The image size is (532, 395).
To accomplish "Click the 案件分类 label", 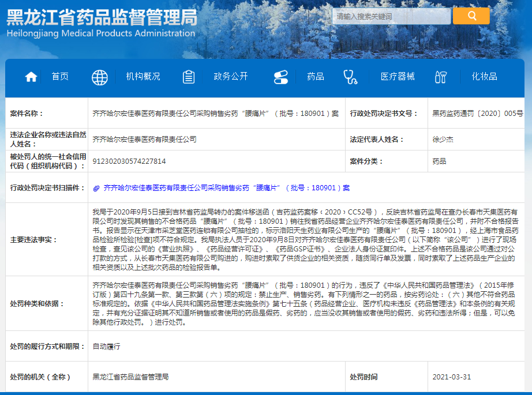I will tap(366, 161).
